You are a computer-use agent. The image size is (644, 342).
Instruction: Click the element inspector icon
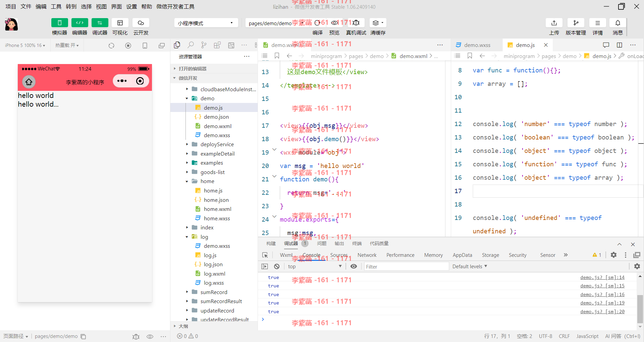point(265,255)
